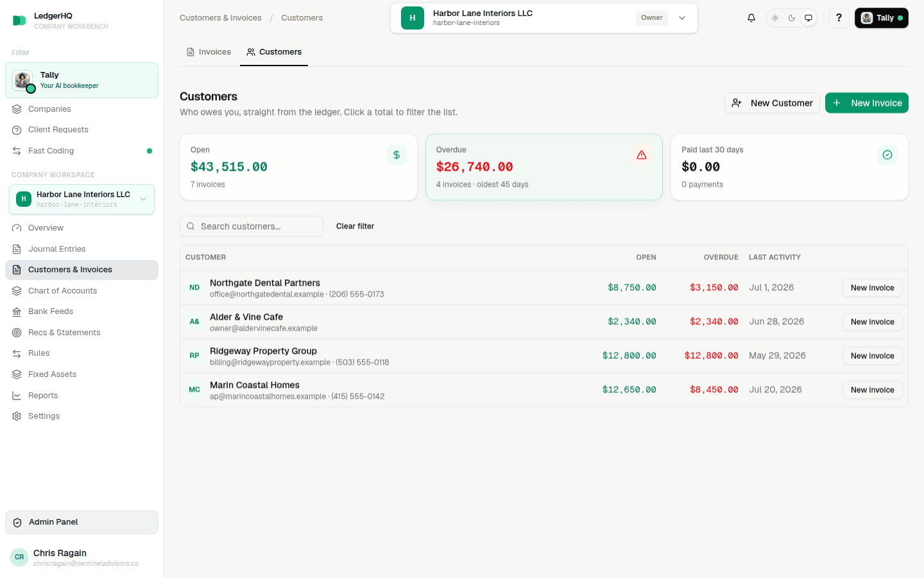Click the Recs & Statements icon
The image size is (924, 578).
[x=17, y=333]
